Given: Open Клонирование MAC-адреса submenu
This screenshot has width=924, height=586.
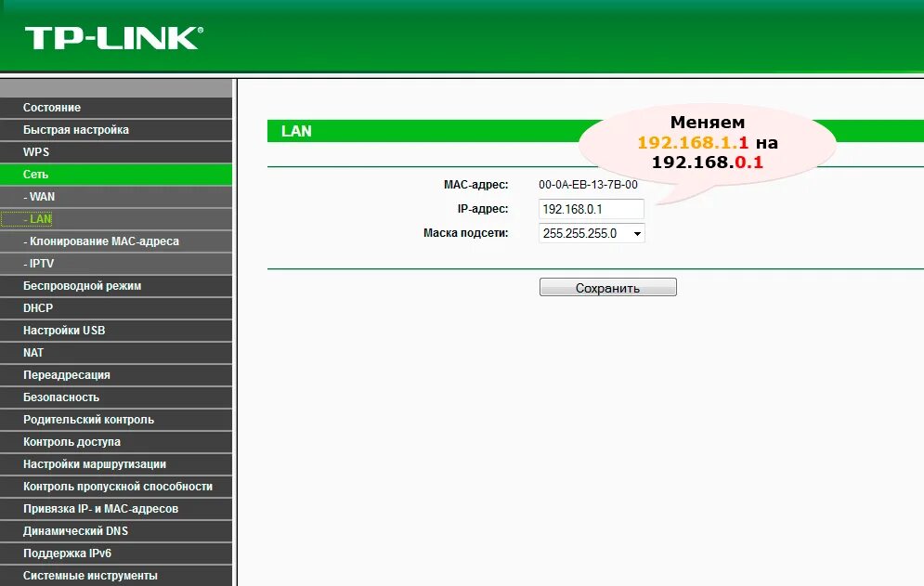Looking at the screenshot, I should 116,241.
